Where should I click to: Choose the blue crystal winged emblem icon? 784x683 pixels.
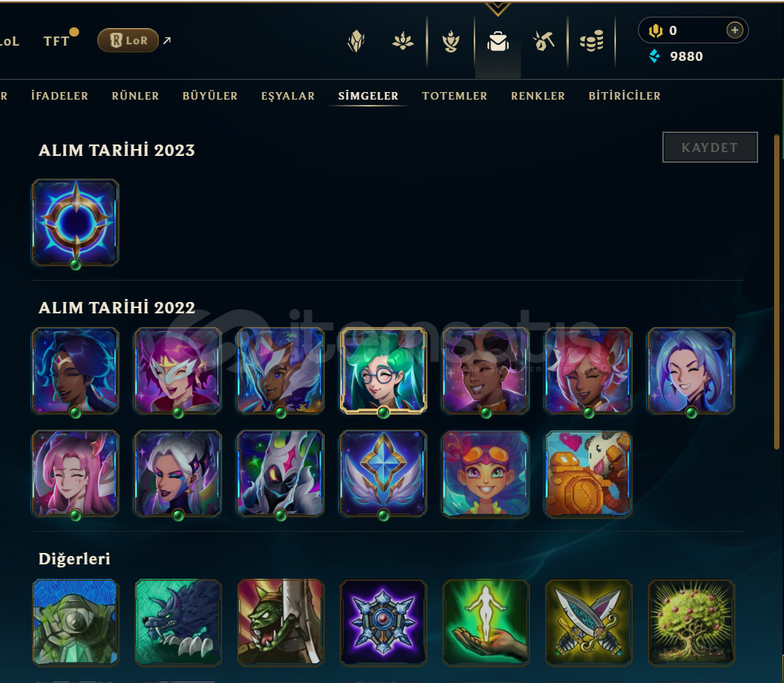[x=383, y=474]
